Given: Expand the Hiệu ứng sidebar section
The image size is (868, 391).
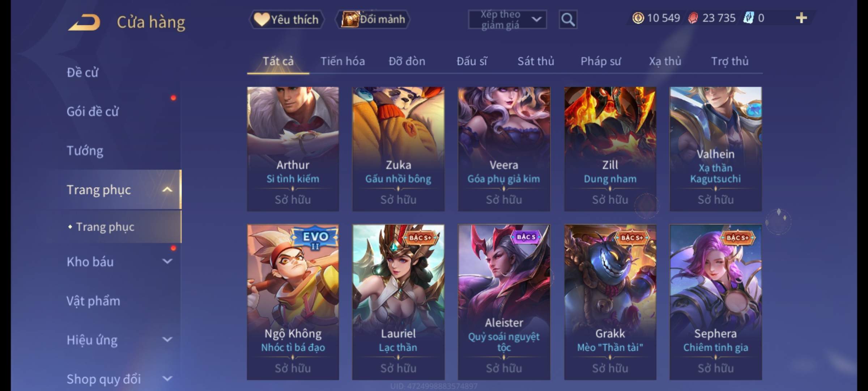Looking at the screenshot, I should (167, 340).
